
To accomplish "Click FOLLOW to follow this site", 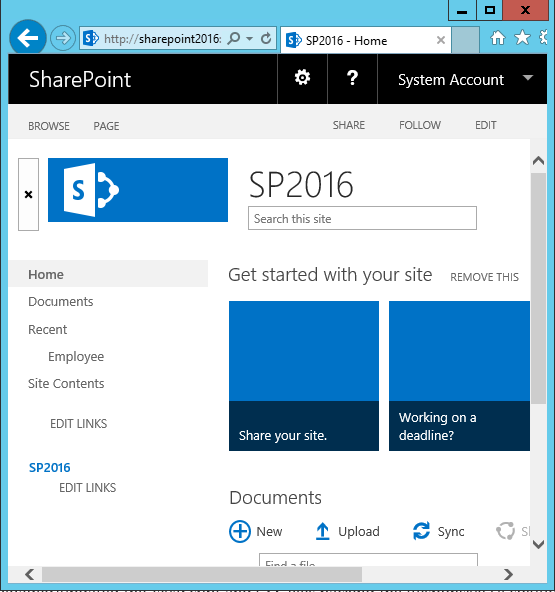I will tap(420, 125).
